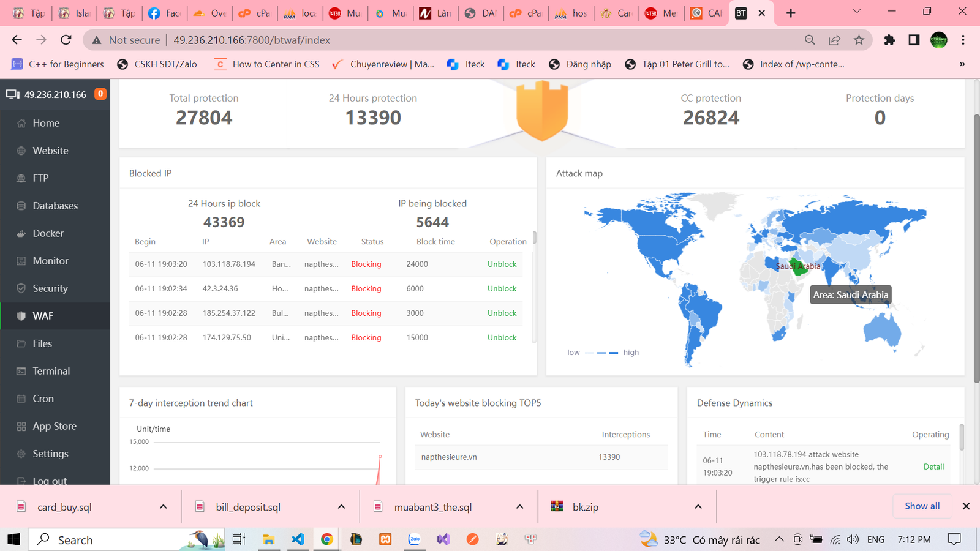Toggle the browser side panel
Viewport: 980px width, 551px height.
coord(914,40)
